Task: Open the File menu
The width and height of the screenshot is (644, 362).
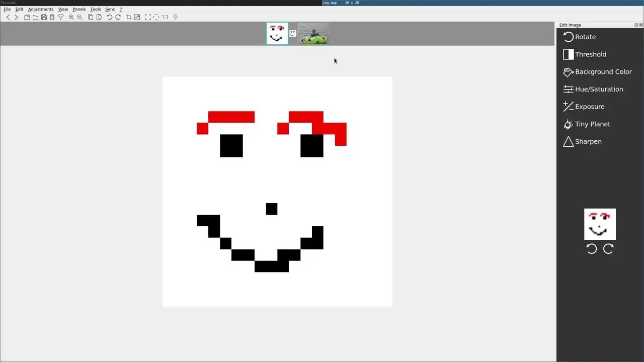Action: (x=7, y=9)
